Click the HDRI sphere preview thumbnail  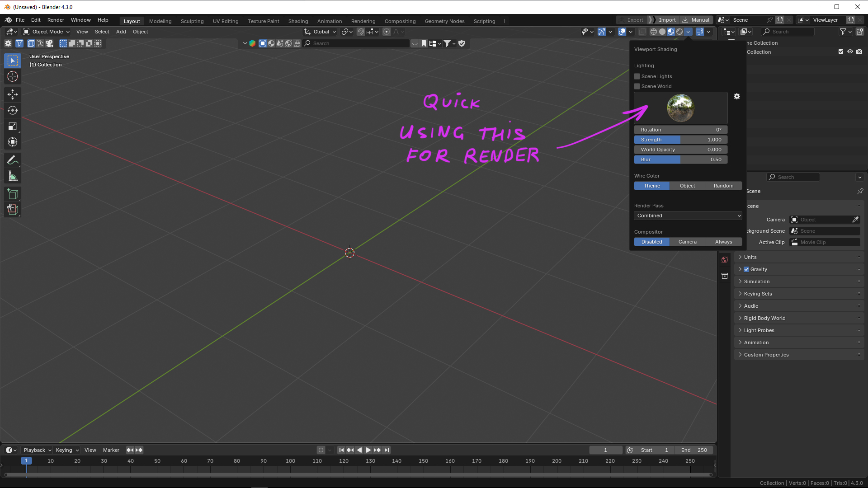coord(680,108)
